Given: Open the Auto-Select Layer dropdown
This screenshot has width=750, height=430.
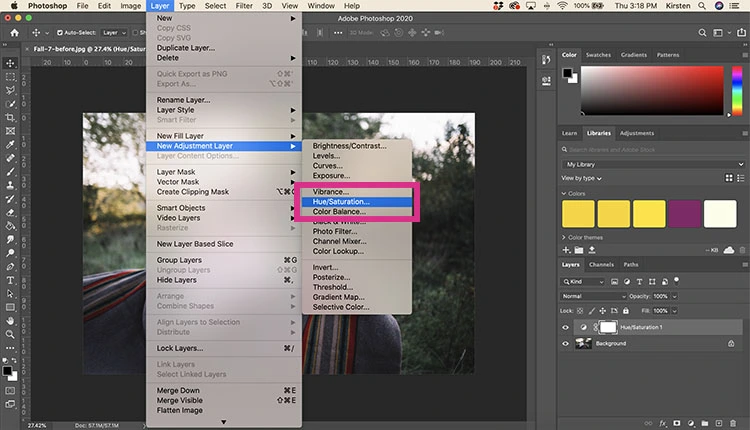Looking at the screenshot, I should point(114,33).
